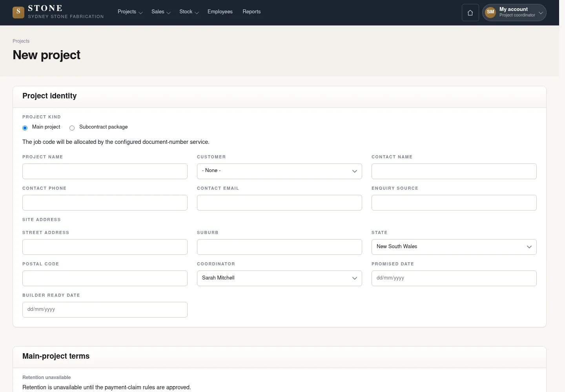
Task: Open the Coordinator dropdown
Action: 279,278
